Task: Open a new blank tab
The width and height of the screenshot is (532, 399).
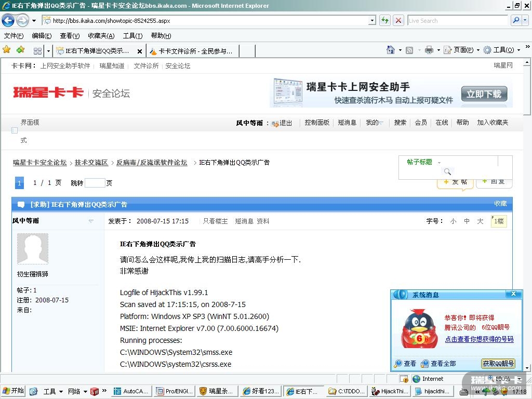Action: [247, 51]
